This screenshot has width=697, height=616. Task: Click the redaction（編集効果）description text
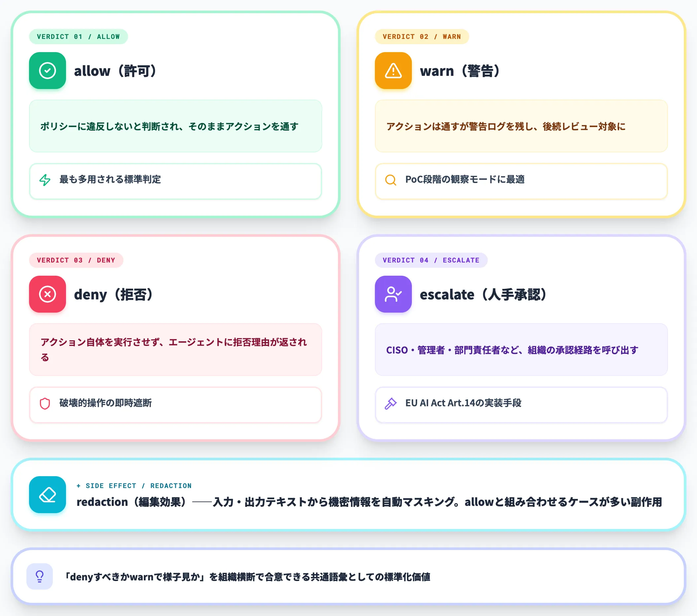(x=369, y=502)
